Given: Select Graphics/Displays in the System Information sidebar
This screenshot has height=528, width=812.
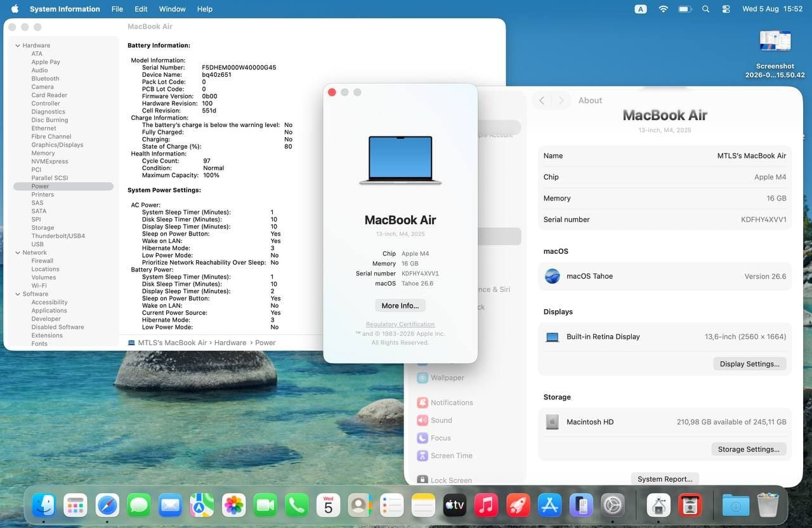Looking at the screenshot, I should pos(58,145).
